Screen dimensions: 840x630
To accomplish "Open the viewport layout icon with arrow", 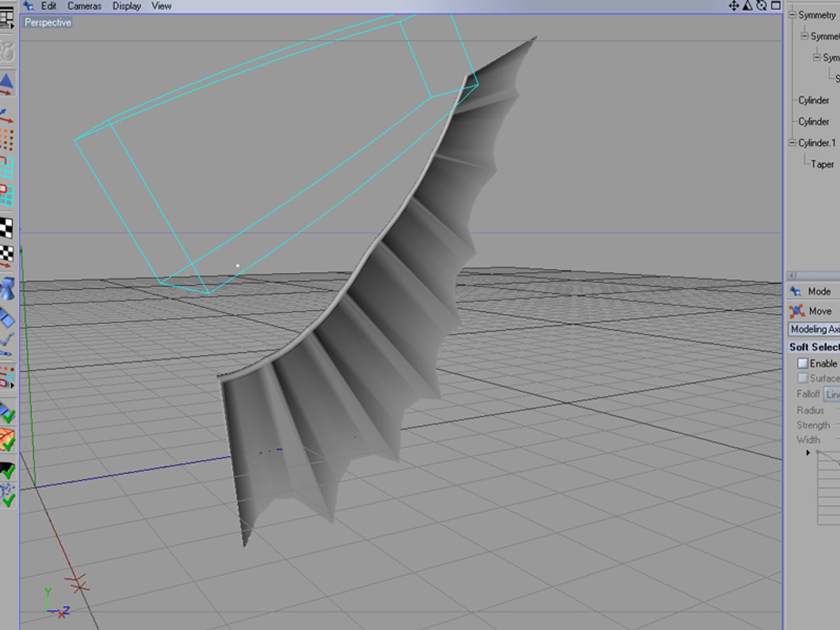I will [6, 19].
